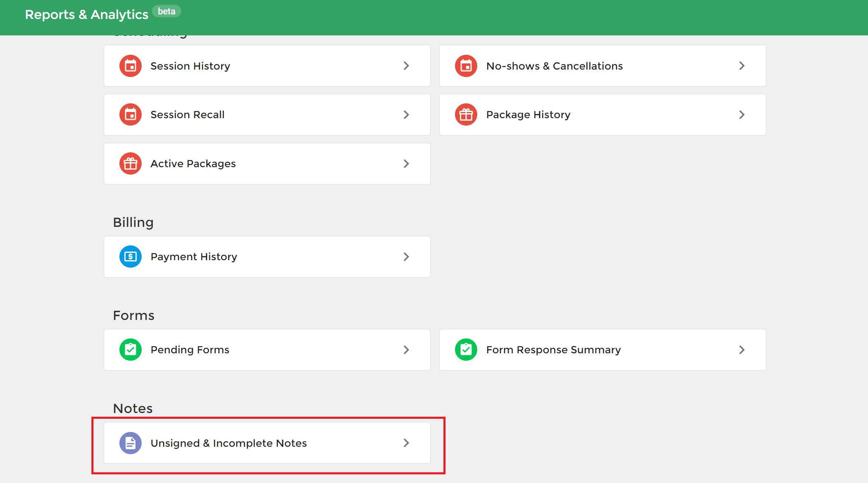Click the No-shows & Cancellations calendar icon
Viewport: 868px width, 483px height.
466,66
